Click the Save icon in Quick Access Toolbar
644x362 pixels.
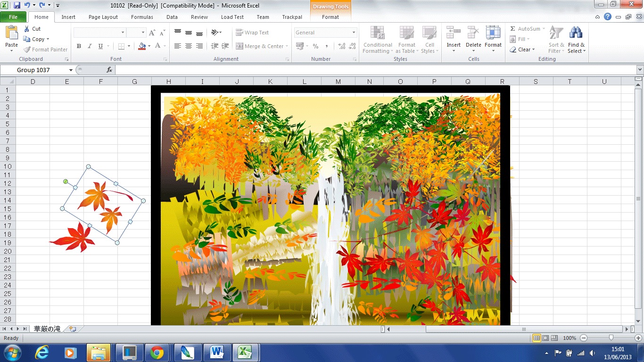coord(17,6)
